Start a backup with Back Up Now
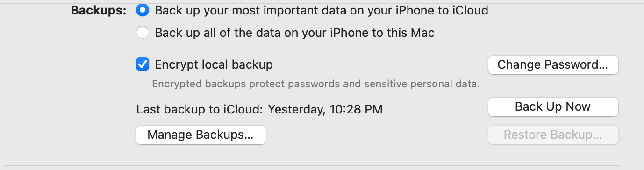The height and width of the screenshot is (170, 644). (553, 107)
